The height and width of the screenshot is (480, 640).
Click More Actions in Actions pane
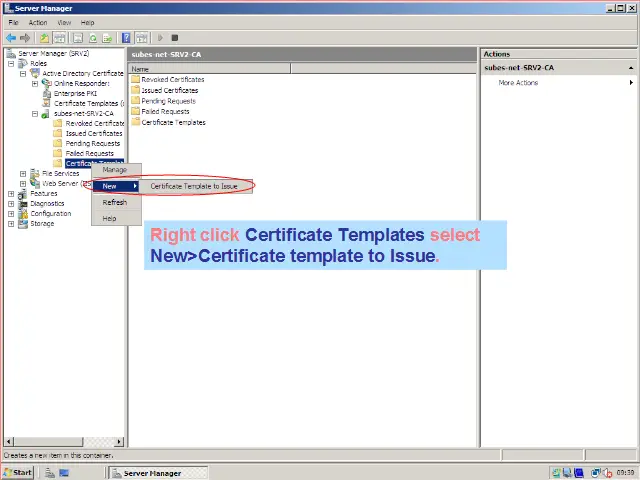518,83
